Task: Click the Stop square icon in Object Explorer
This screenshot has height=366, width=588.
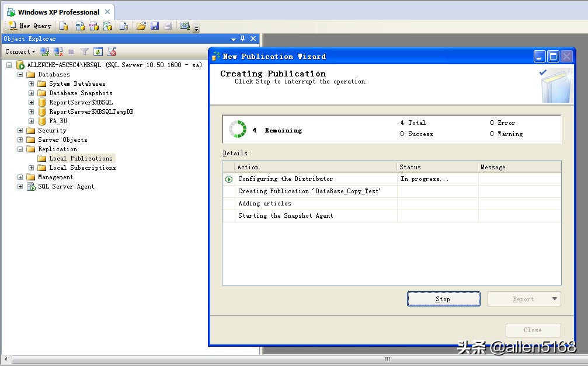Action: (71, 51)
